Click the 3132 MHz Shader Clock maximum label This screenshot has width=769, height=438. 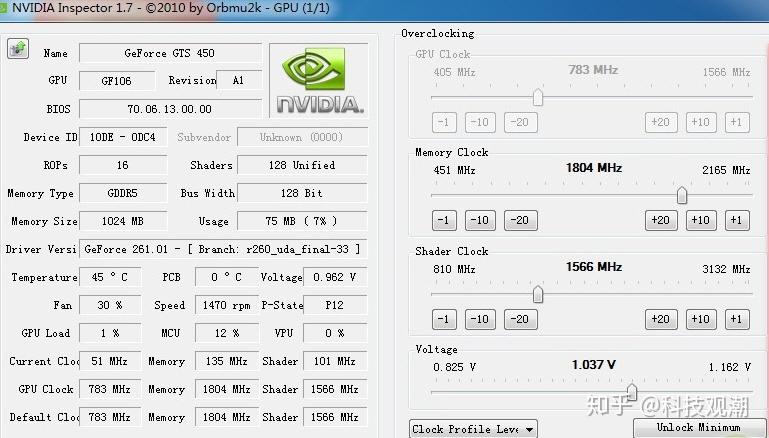726,269
